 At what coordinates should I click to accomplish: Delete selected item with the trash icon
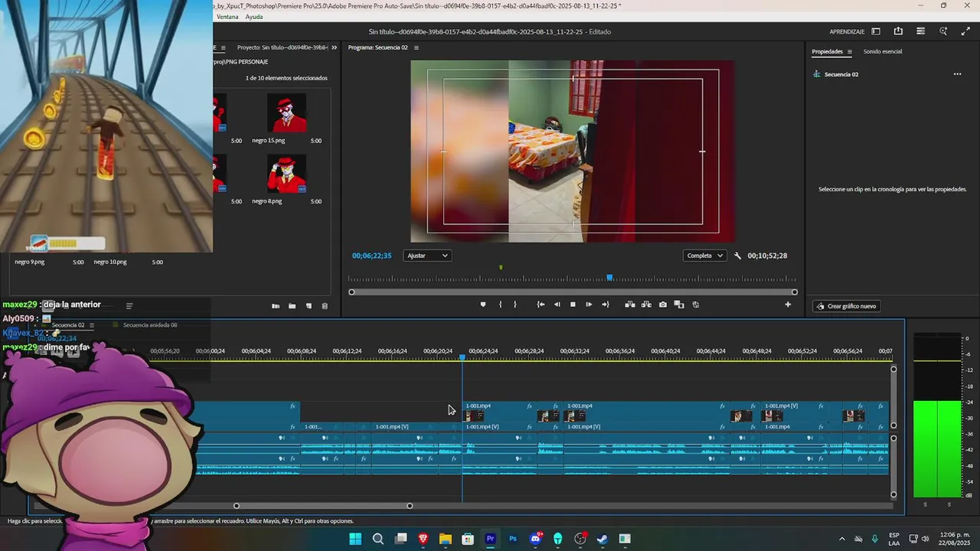[325, 306]
